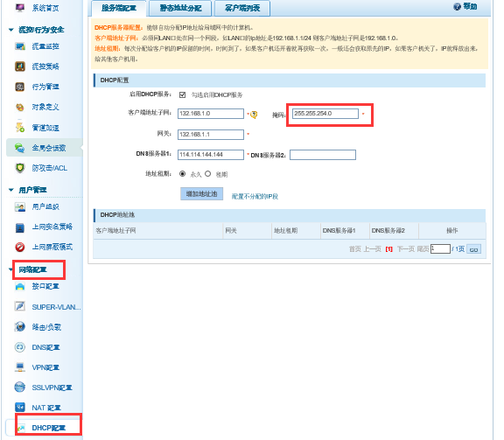The height and width of the screenshot is (440, 504).
Task: Select the 永久 lease radio button
Action: click(183, 174)
